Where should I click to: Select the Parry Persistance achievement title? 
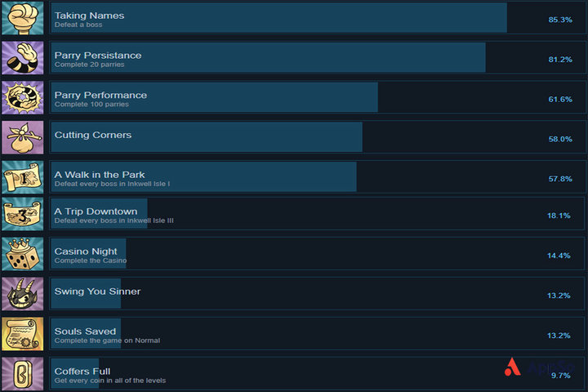[98, 56]
